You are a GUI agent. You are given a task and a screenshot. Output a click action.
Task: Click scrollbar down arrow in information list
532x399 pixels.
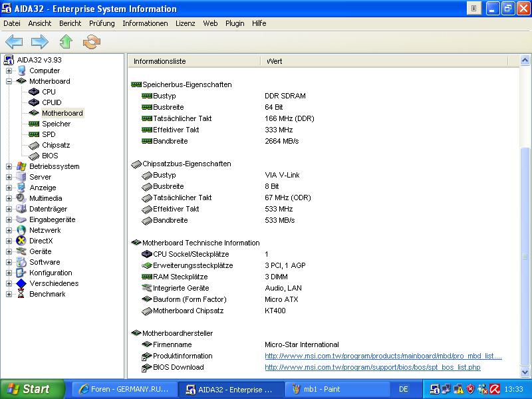pos(525,372)
